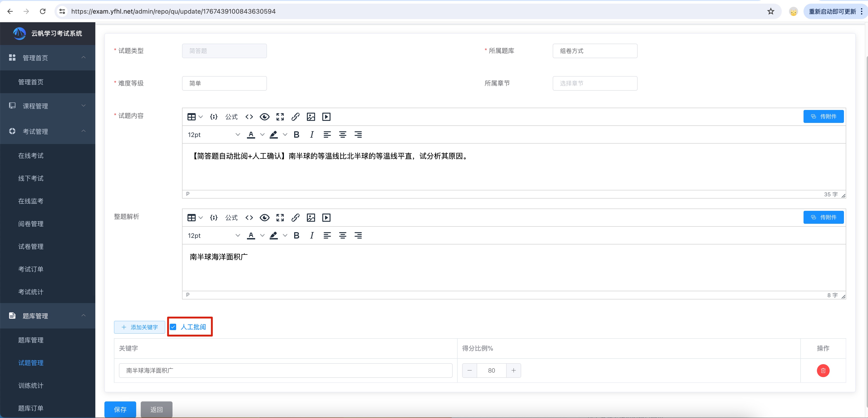Expand 课程管理 sidebar group
This screenshot has width=868, height=418.
tap(47, 106)
